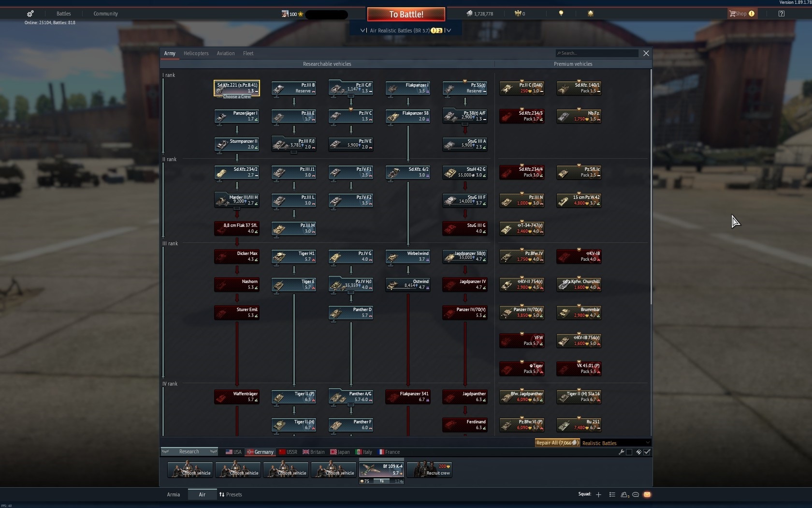Select premium Nb.Fz. vehicle
Screen dimensions: 812x508
click(579, 116)
